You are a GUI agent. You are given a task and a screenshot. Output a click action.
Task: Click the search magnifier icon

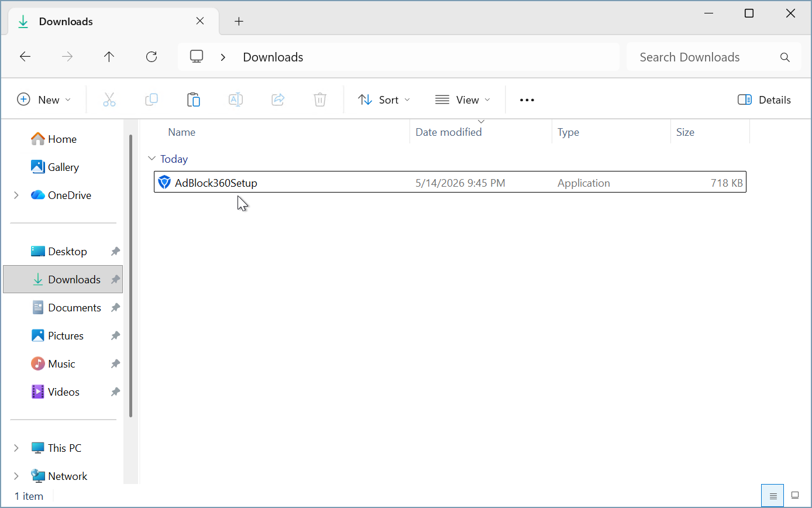click(x=785, y=57)
